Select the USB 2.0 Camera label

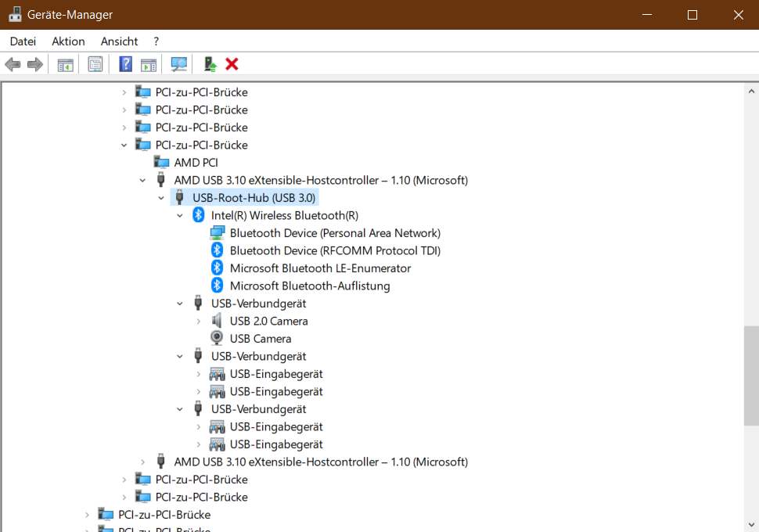268,321
